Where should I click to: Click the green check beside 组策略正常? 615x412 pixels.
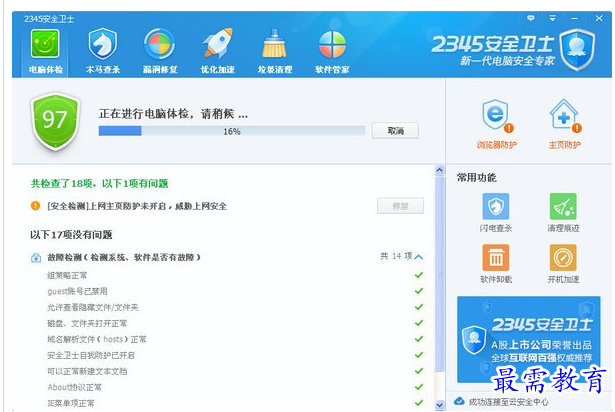pos(418,275)
